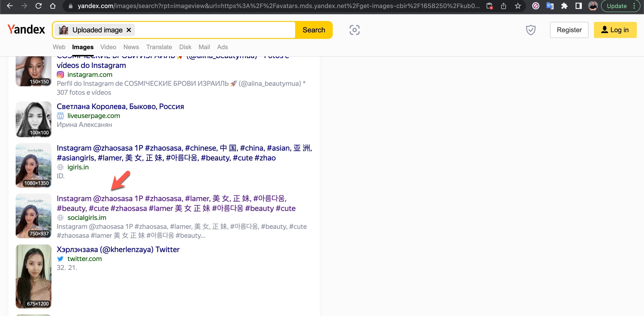This screenshot has width=644, height=316.
Task: Open the igirls.in source link
Action: (78, 167)
